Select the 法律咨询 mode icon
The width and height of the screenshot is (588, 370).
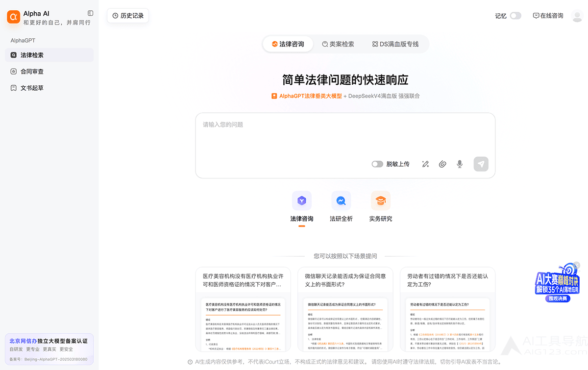click(302, 200)
